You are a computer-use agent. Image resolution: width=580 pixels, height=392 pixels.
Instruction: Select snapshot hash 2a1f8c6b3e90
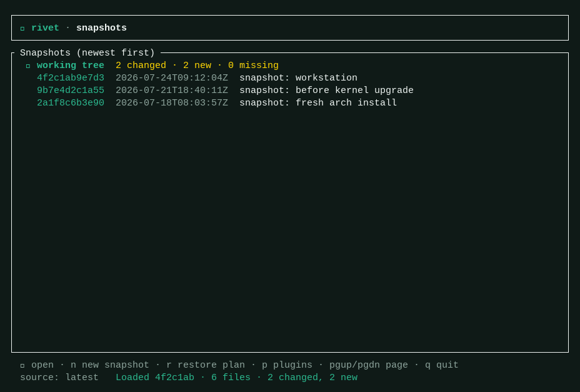[x=71, y=103]
